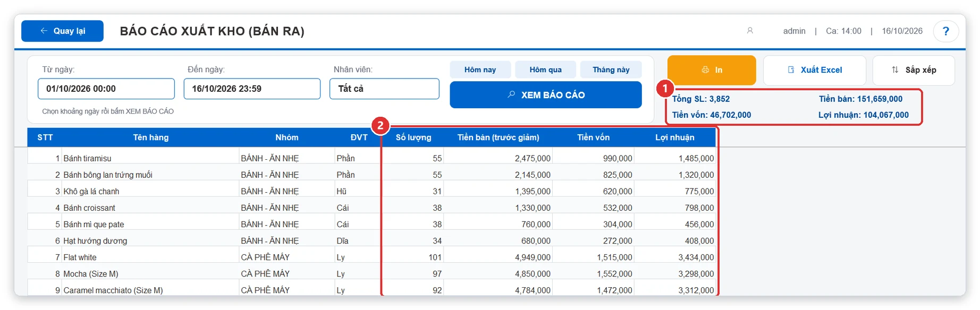This screenshot has width=980, height=310.
Task: Click the Đến ngày date field
Action: (252, 89)
